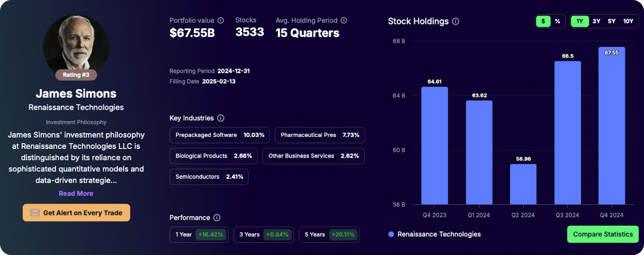
Task: Click the Q3 2024 bar labeled 66.5
Action: coord(568,133)
